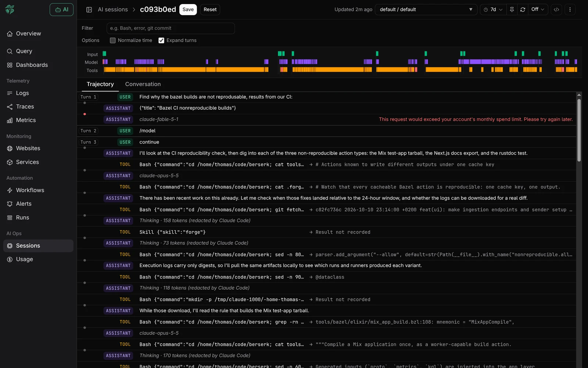Image resolution: width=588 pixels, height=368 pixels.
Task: Click the Traces branch icon
Action: [x=10, y=107]
